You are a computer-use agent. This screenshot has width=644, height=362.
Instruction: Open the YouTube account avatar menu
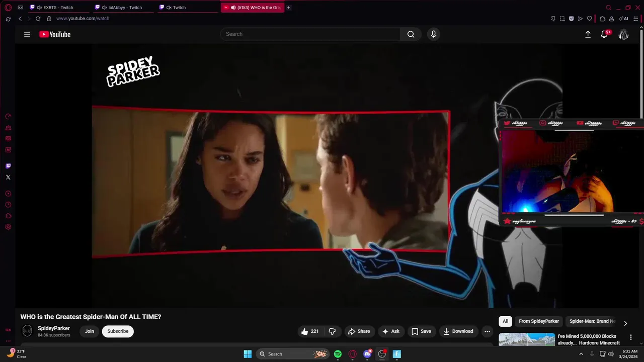[x=623, y=34]
